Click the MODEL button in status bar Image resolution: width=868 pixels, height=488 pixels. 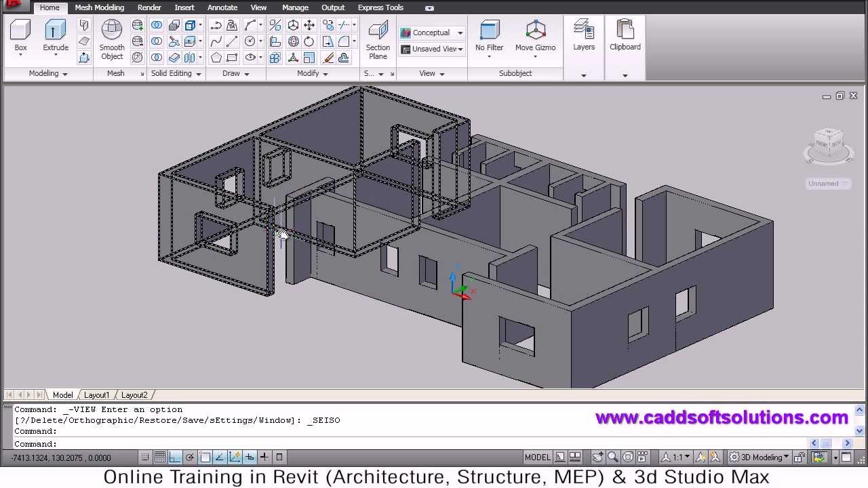coord(537,457)
